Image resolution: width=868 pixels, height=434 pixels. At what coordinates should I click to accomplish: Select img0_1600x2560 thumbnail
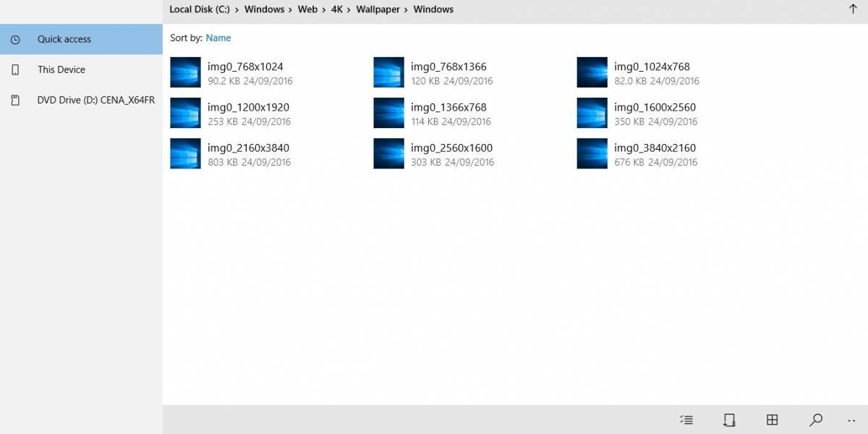pos(592,113)
